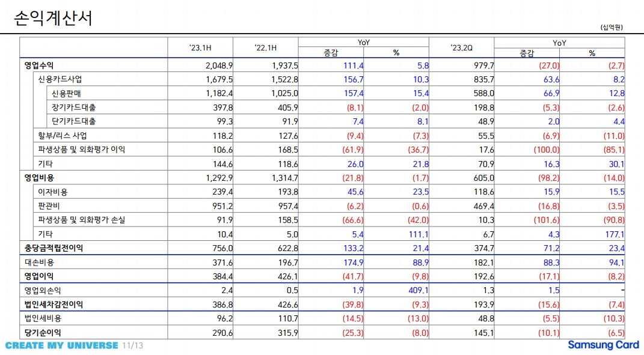644x355 pixels.
Task: Select the 파생상품 및 외화평가 이익 label
Action: (x=82, y=150)
